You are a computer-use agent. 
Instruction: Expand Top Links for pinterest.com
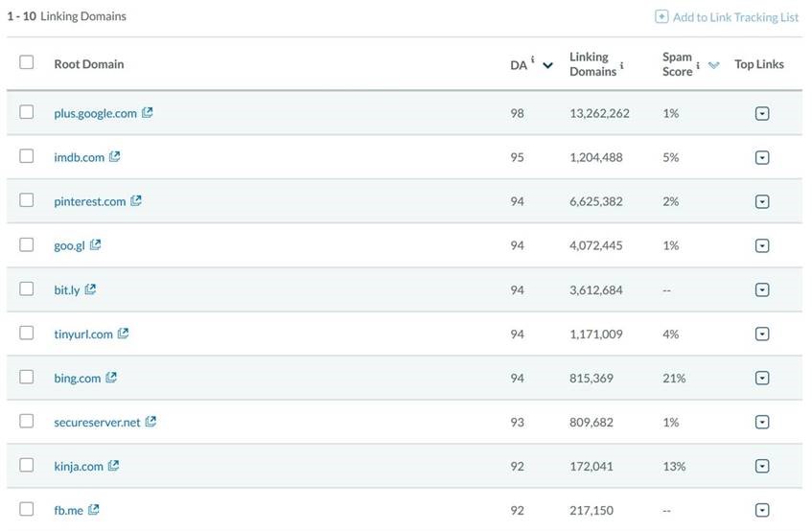click(762, 201)
